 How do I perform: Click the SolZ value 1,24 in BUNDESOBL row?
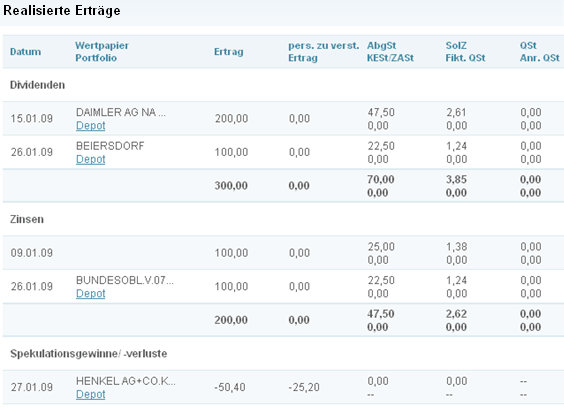(x=456, y=280)
